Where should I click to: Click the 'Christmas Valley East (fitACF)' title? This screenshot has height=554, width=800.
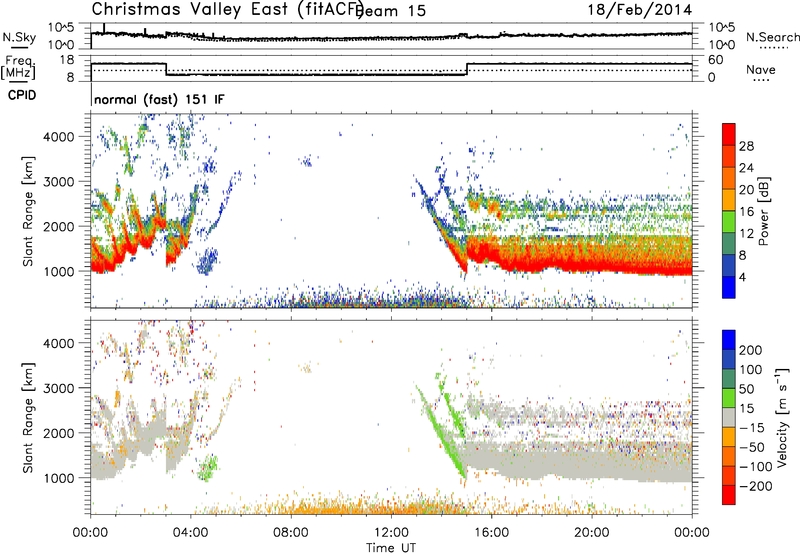pos(227,10)
